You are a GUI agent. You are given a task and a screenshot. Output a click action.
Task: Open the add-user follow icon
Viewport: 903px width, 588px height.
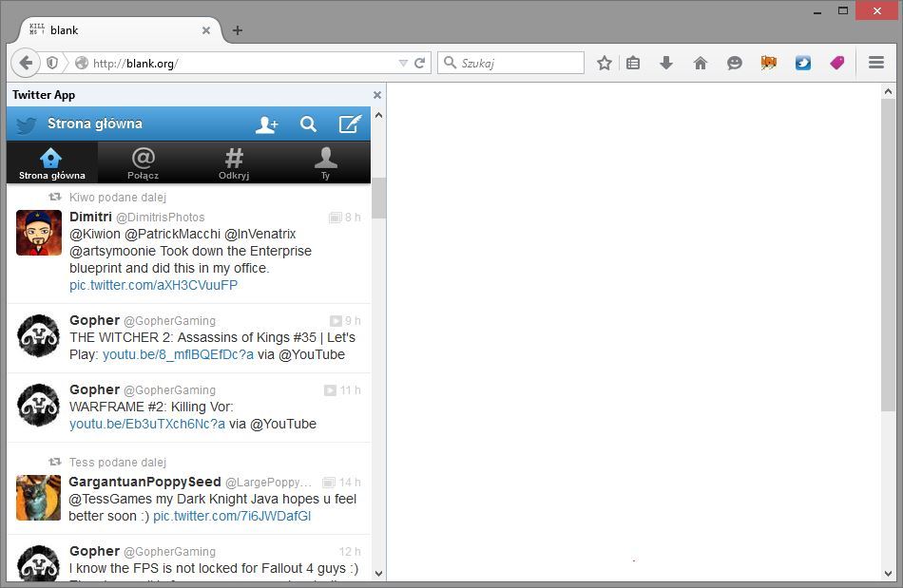267,124
